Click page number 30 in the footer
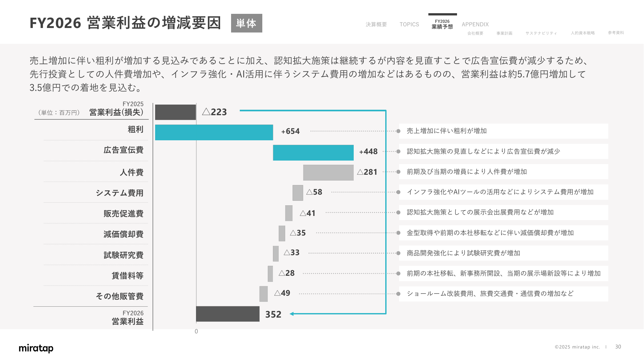The height and width of the screenshot is (362, 644). click(618, 347)
